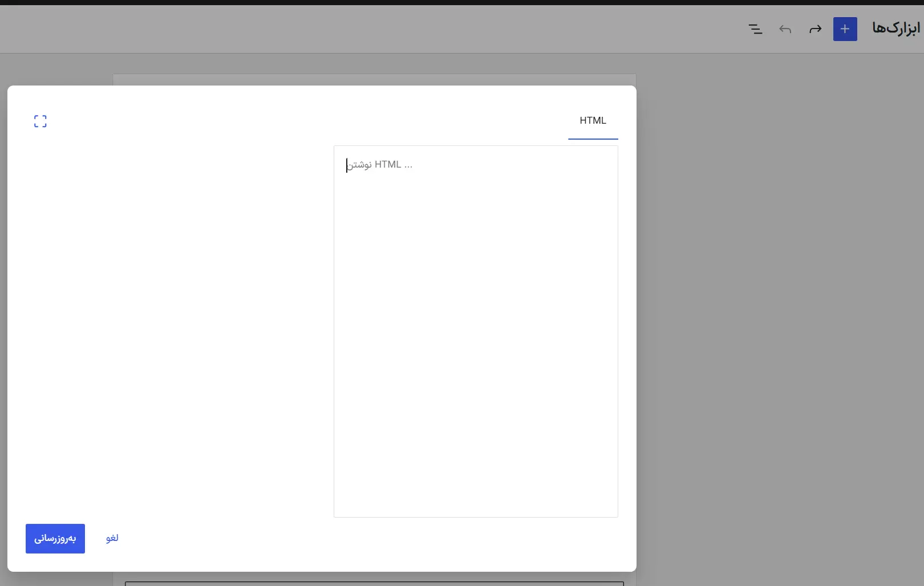Screen dimensions: 924x586
Task: Click the redo arrow in the toolbar
Action: tap(815, 29)
